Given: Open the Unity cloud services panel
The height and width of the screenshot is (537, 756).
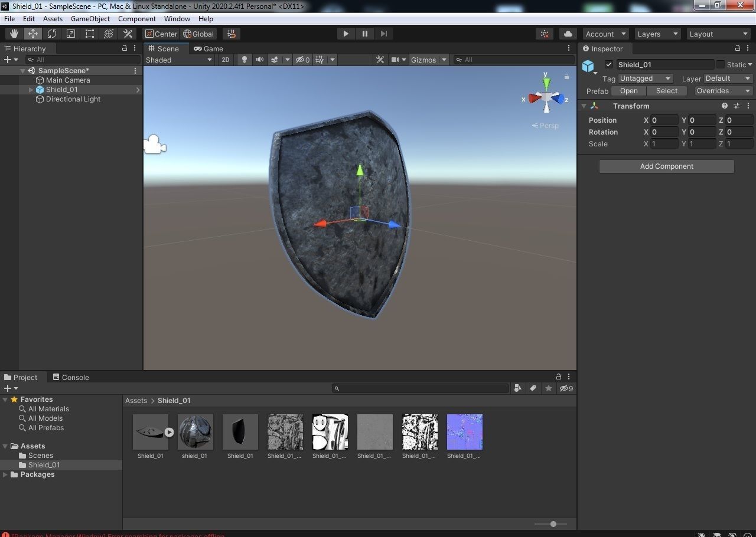Looking at the screenshot, I should click(x=566, y=34).
